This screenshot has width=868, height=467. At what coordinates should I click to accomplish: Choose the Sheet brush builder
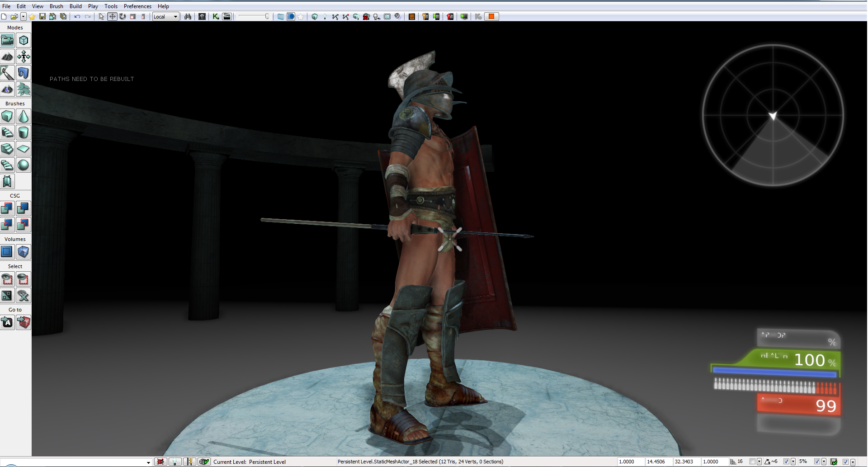(x=24, y=149)
